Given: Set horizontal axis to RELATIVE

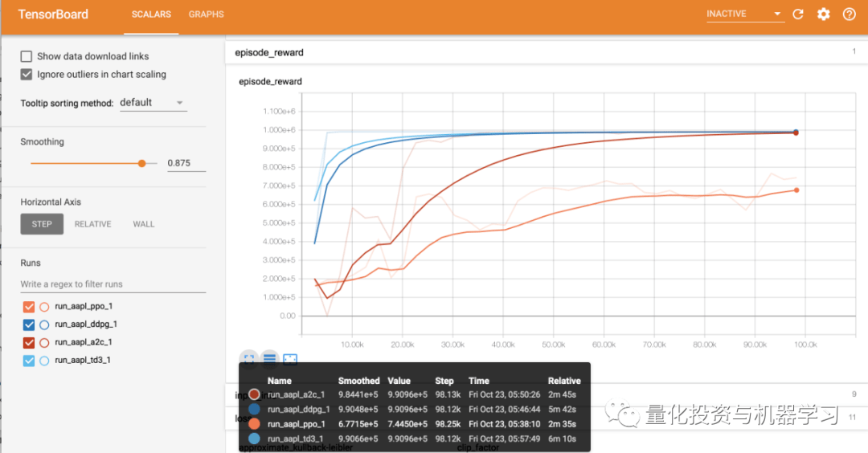Looking at the screenshot, I should (x=92, y=224).
